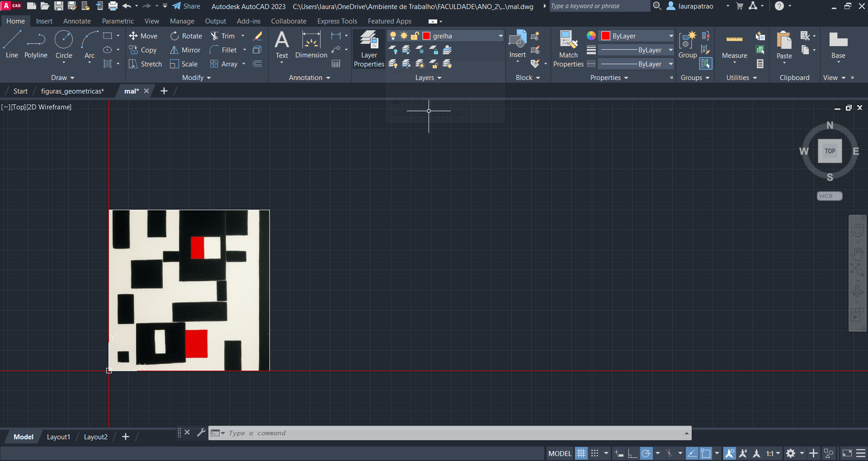Toggle MODEL space button in status bar
This screenshot has width=868, height=461.
560,453
